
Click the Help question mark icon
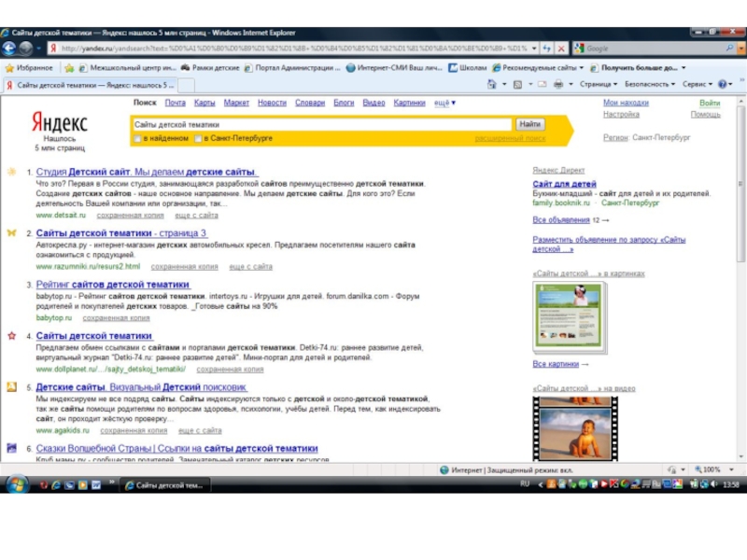722,84
